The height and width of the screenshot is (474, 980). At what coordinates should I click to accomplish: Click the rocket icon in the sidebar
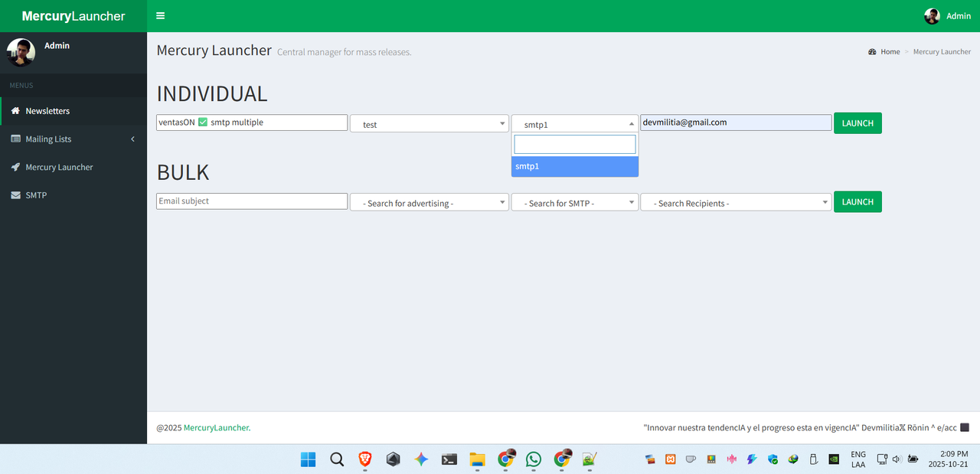pyautogui.click(x=15, y=167)
